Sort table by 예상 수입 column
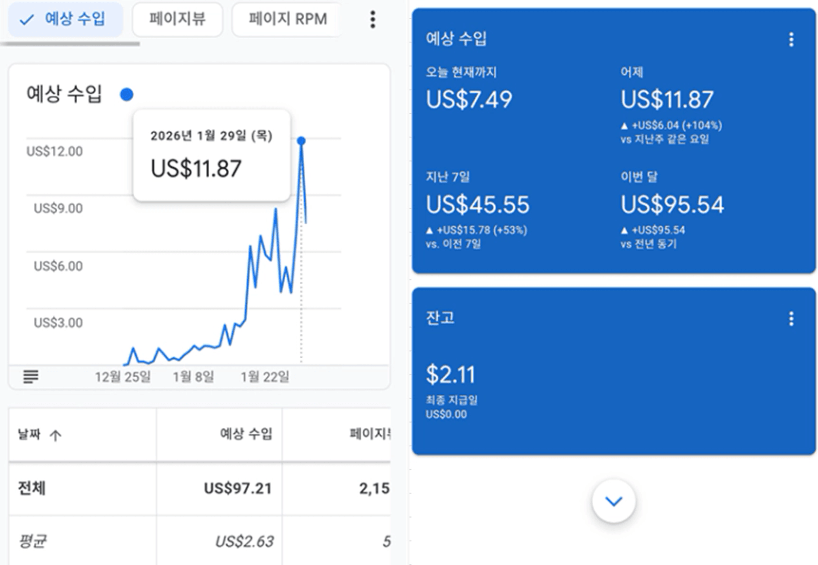Image resolution: width=818 pixels, height=565 pixels. point(246,434)
